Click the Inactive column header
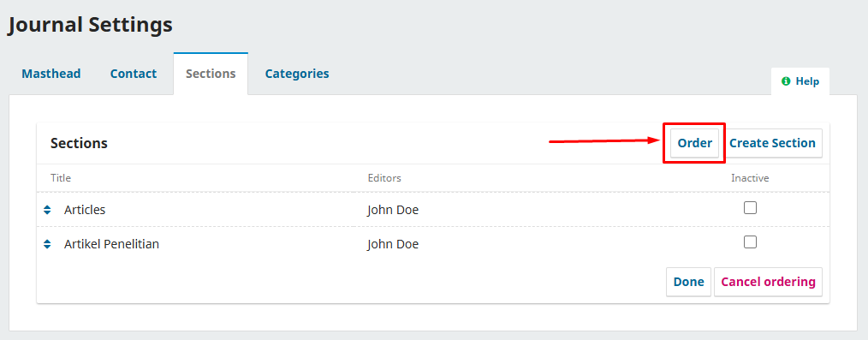 pos(750,178)
